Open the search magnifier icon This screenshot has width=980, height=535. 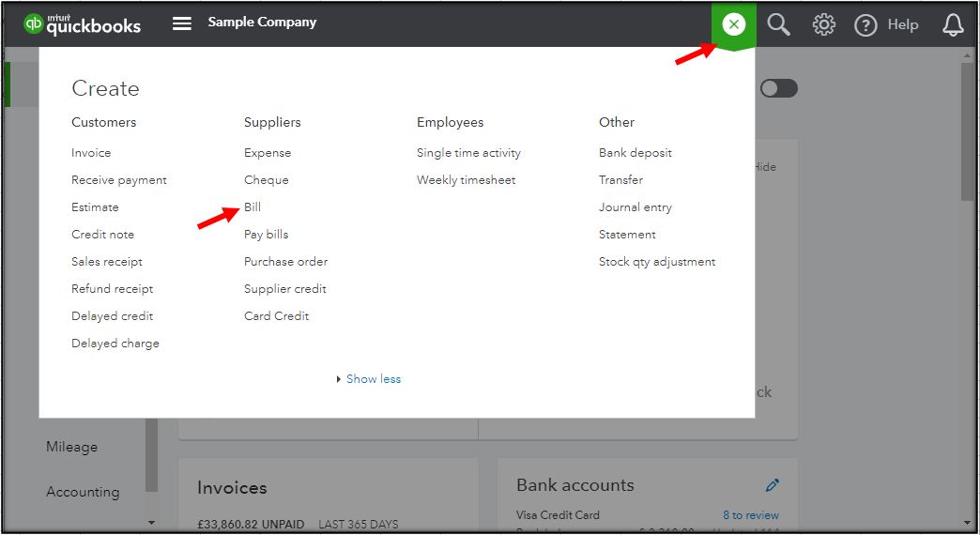point(778,24)
